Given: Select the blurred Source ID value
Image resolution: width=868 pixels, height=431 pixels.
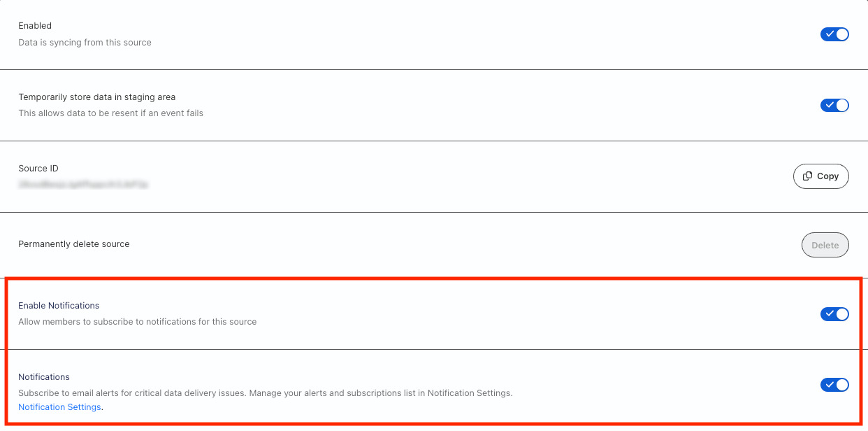Looking at the screenshot, I should click(83, 185).
